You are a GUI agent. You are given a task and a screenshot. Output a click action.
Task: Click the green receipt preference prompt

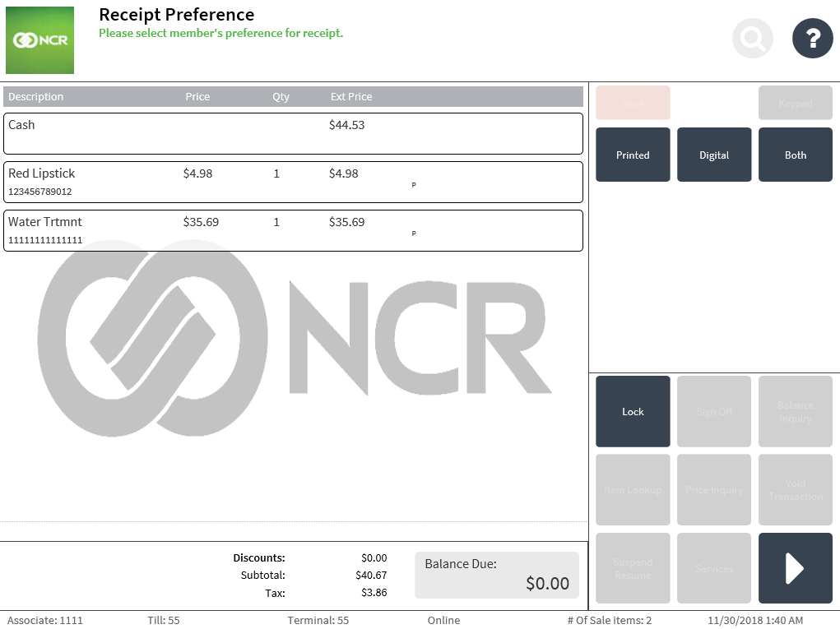pos(220,33)
